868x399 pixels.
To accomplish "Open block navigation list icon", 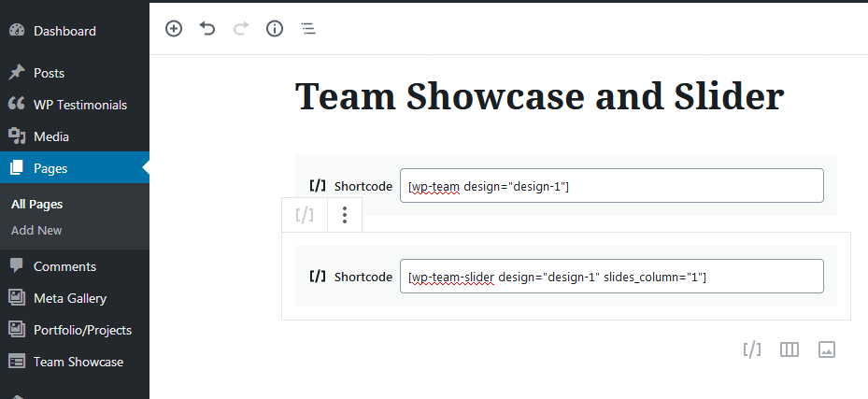I will pyautogui.click(x=308, y=29).
